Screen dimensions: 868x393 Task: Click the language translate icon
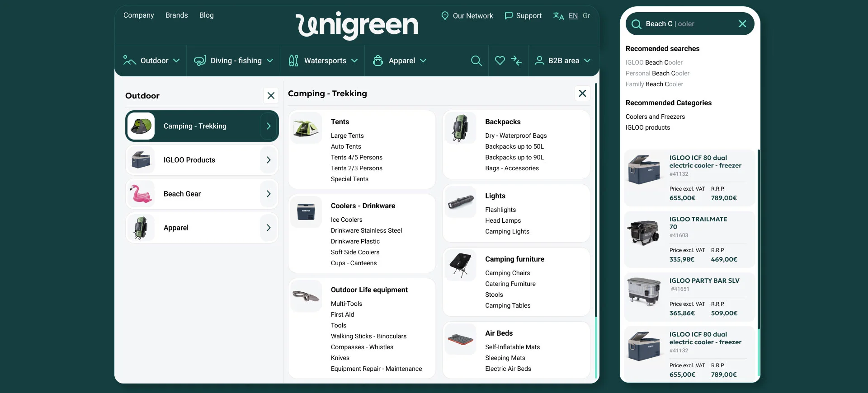(558, 16)
